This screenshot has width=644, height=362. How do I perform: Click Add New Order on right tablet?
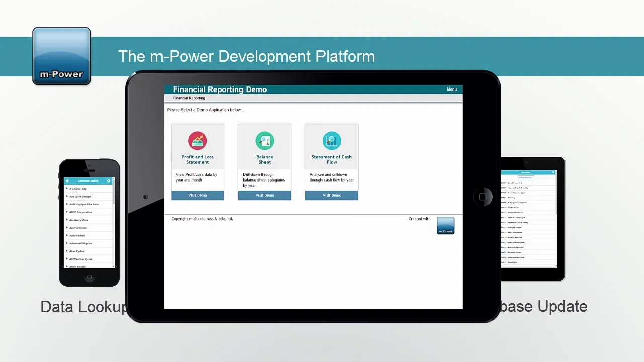[526, 177]
